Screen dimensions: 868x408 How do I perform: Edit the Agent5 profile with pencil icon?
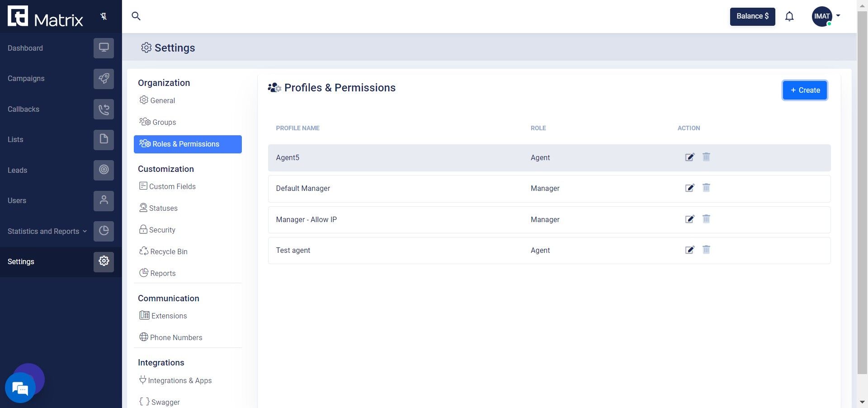pos(689,157)
